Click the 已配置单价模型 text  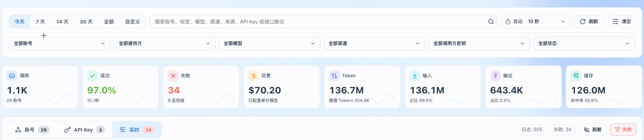click(263, 100)
